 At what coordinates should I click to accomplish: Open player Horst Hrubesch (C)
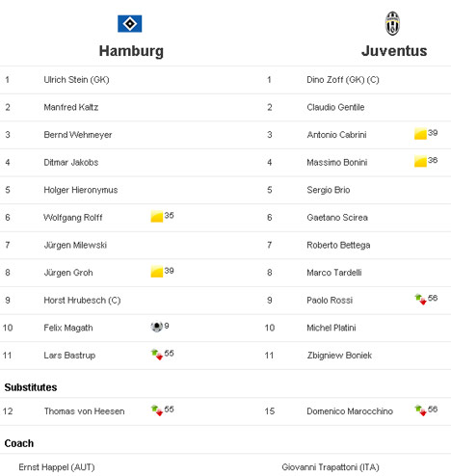(x=82, y=301)
